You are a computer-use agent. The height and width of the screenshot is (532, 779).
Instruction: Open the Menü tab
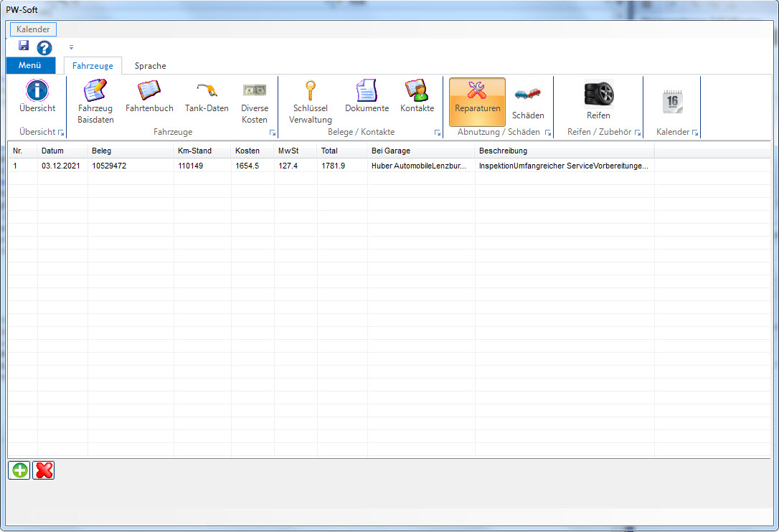point(30,66)
